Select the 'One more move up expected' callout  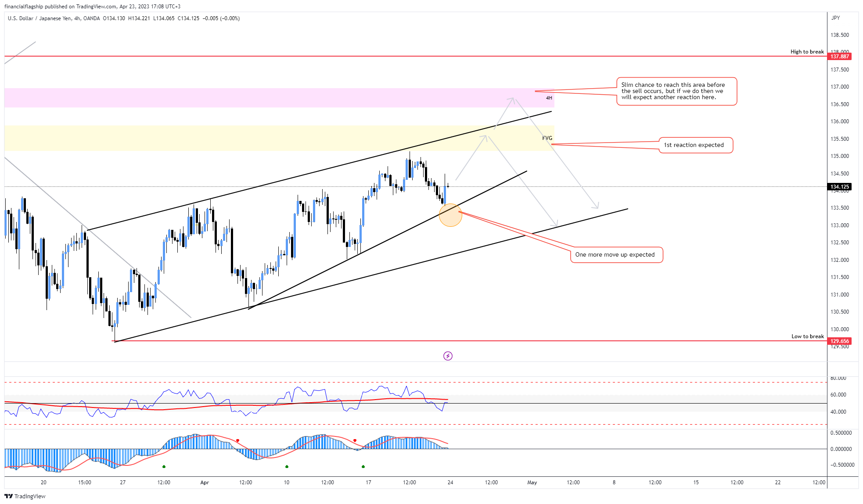tap(616, 255)
